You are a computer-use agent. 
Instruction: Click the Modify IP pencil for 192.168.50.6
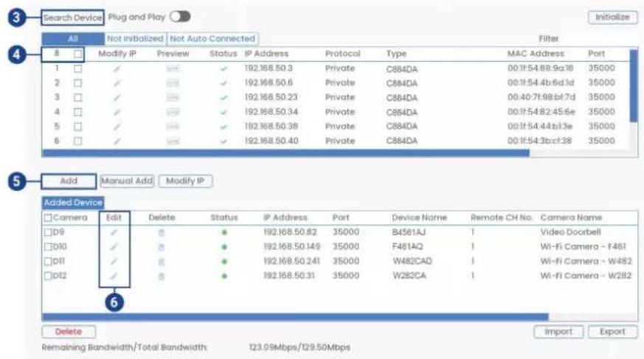pyautogui.click(x=117, y=83)
